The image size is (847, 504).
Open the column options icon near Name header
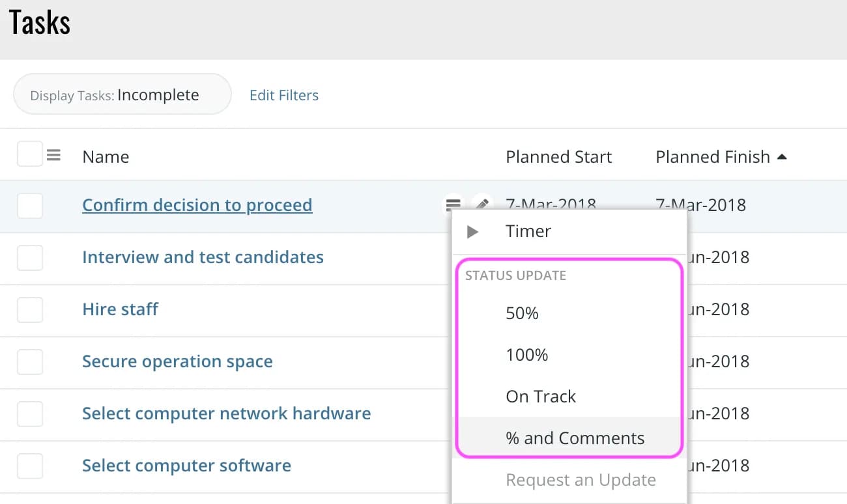[x=53, y=155]
